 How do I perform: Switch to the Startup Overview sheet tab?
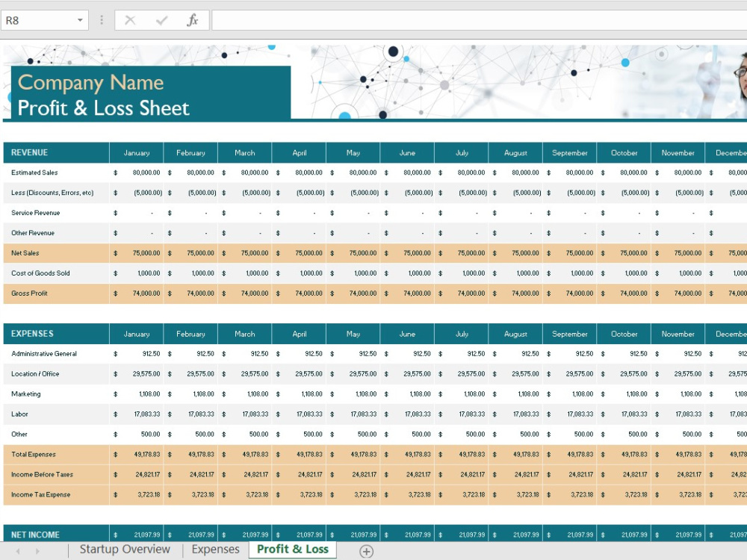click(125, 549)
